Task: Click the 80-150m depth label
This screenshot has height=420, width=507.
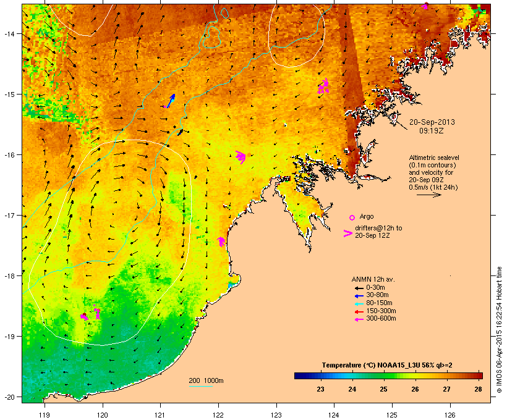Action: pos(379,303)
